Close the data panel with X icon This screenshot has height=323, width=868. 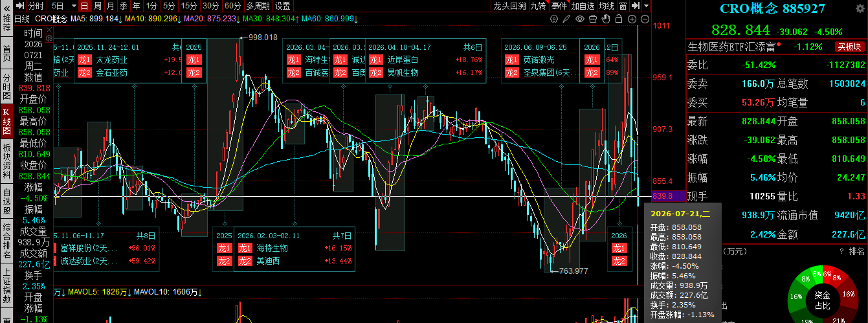coord(49,30)
